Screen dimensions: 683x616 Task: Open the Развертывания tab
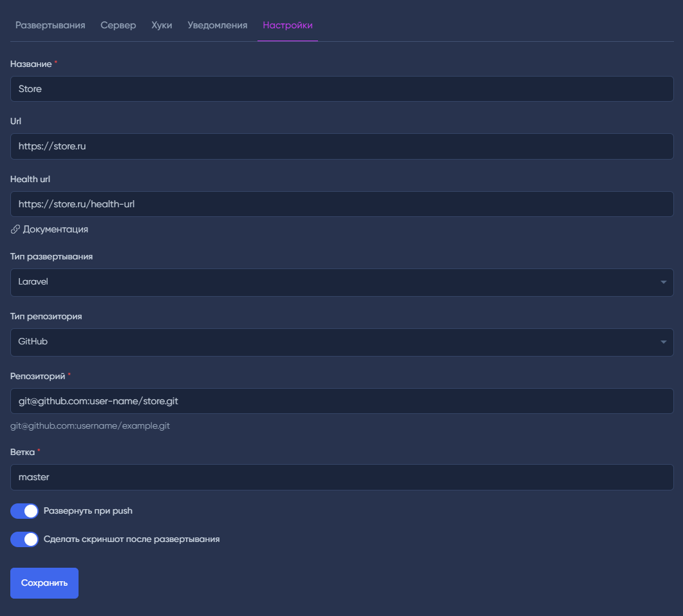pyautogui.click(x=50, y=25)
